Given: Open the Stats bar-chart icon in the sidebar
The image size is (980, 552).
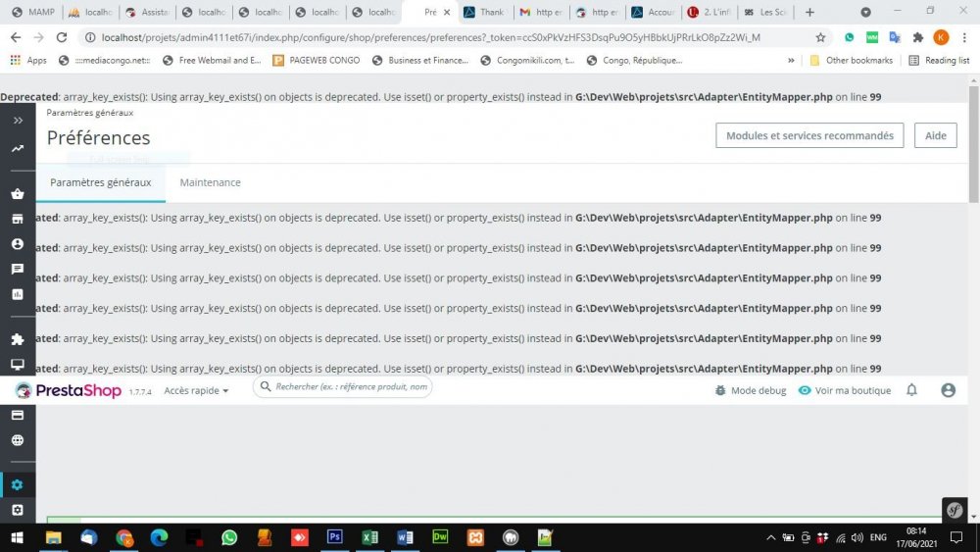Looking at the screenshot, I should click(18, 294).
